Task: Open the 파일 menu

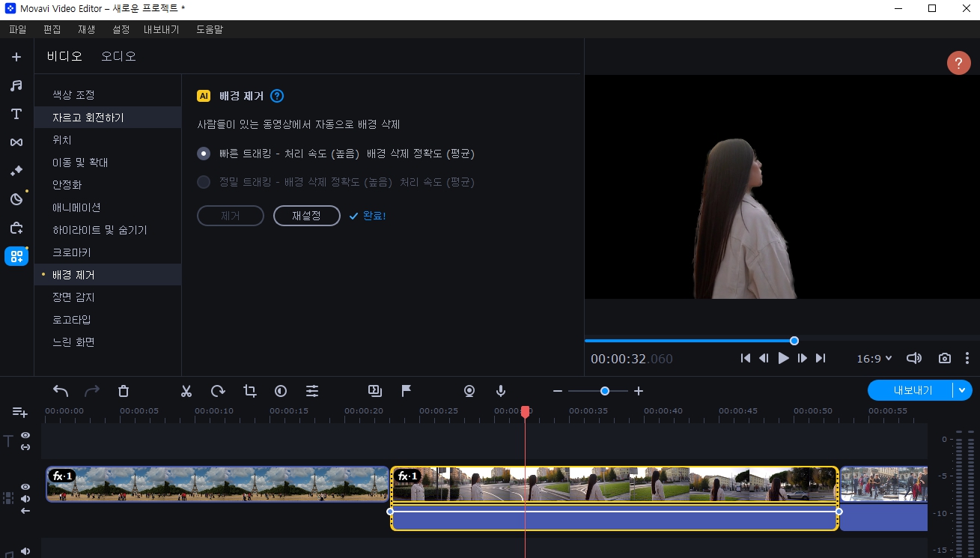Action: (17, 29)
